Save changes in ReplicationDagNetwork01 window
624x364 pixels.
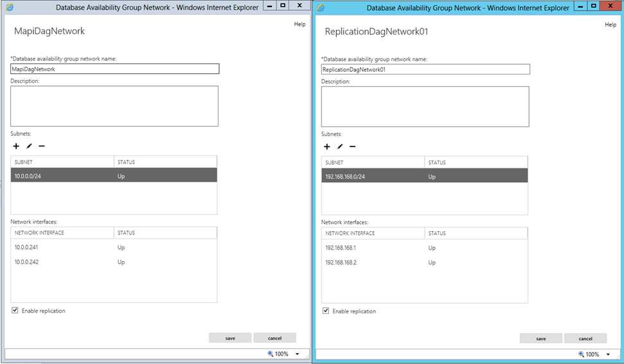[541, 338]
